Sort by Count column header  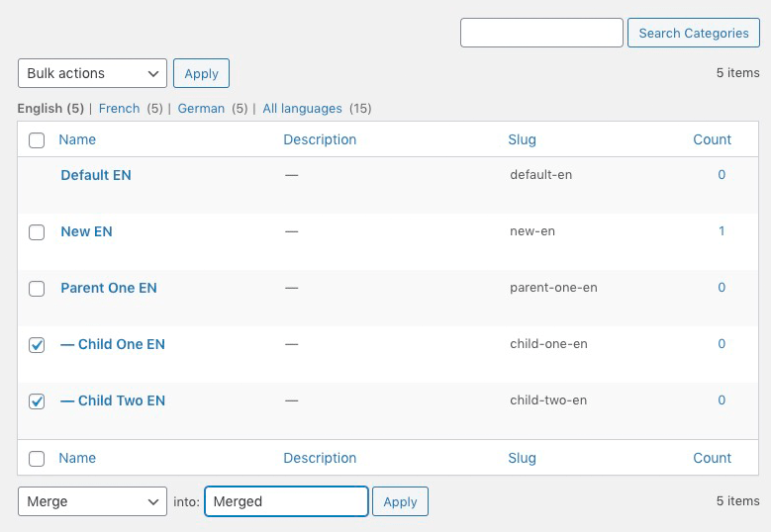(712, 139)
